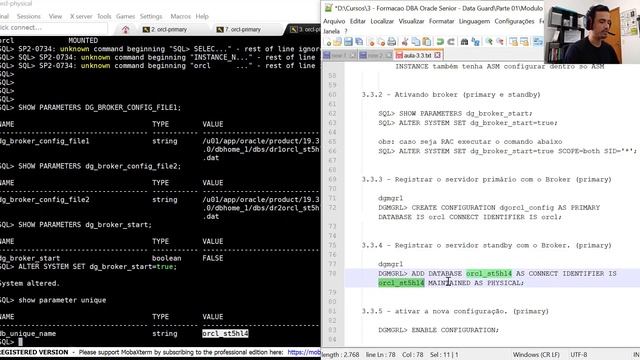The width and height of the screenshot is (640, 360).
Task: Open the Janela menu in Notepad++
Action: [x=331, y=31]
